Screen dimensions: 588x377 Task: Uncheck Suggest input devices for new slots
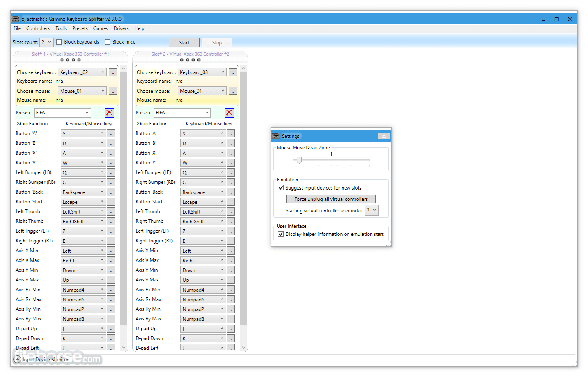(x=281, y=188)
